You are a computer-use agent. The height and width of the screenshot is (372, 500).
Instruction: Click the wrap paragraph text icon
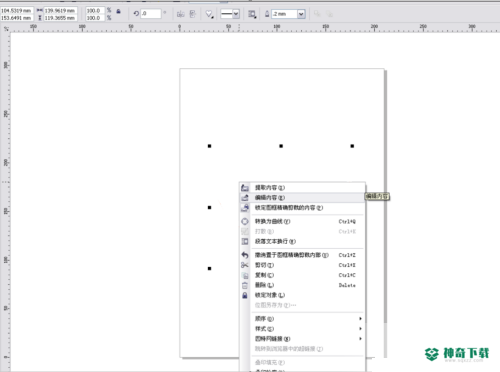tap(245, 241)
